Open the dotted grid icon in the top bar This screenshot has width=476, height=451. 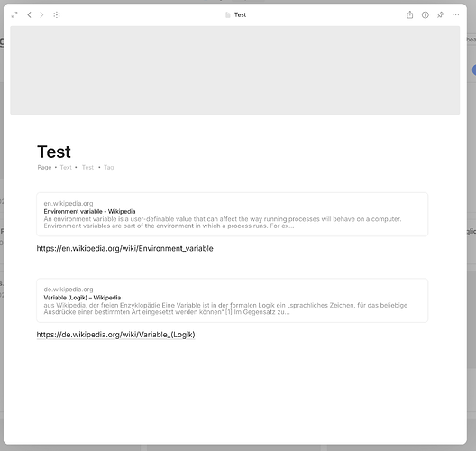[x=57, y=14]
